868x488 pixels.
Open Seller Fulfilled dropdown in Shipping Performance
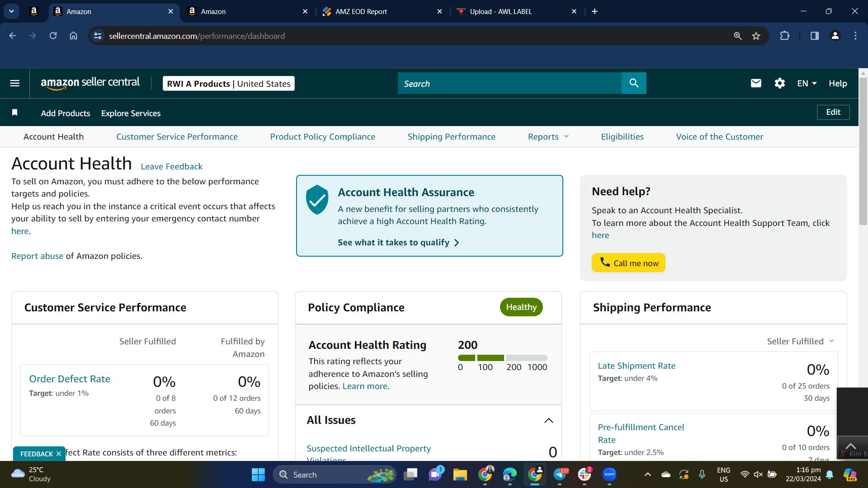pos(800,341)
